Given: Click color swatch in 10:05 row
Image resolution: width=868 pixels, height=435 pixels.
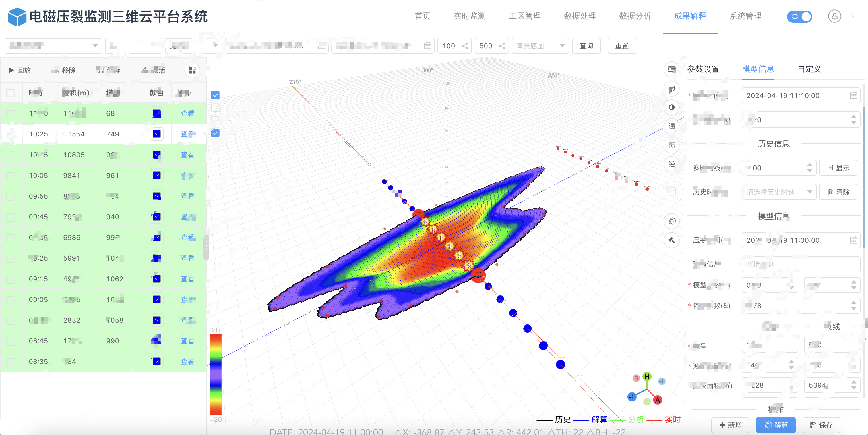Looking at the screenshot, I should (157, 175).
